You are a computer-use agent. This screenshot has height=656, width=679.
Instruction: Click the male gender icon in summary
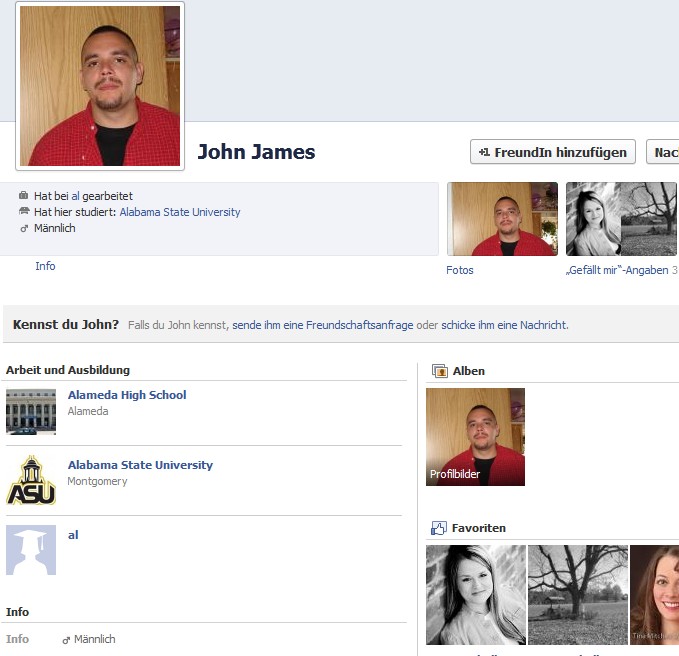tap(24, 228)
